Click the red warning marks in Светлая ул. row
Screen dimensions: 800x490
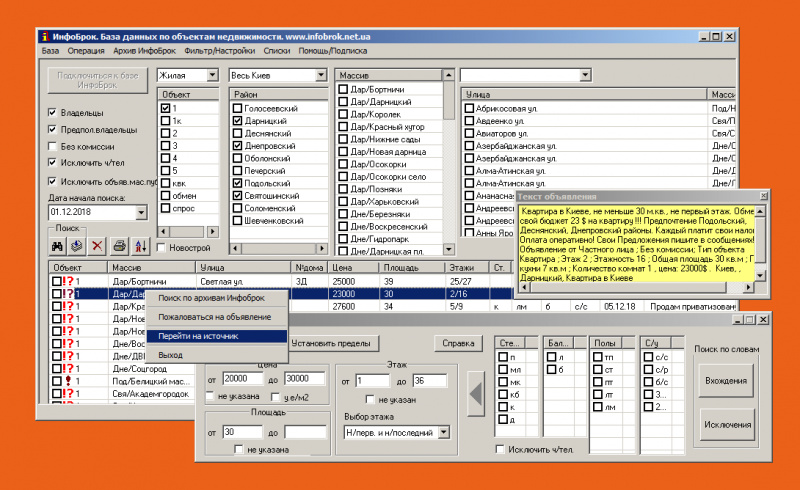click(70, 282)
